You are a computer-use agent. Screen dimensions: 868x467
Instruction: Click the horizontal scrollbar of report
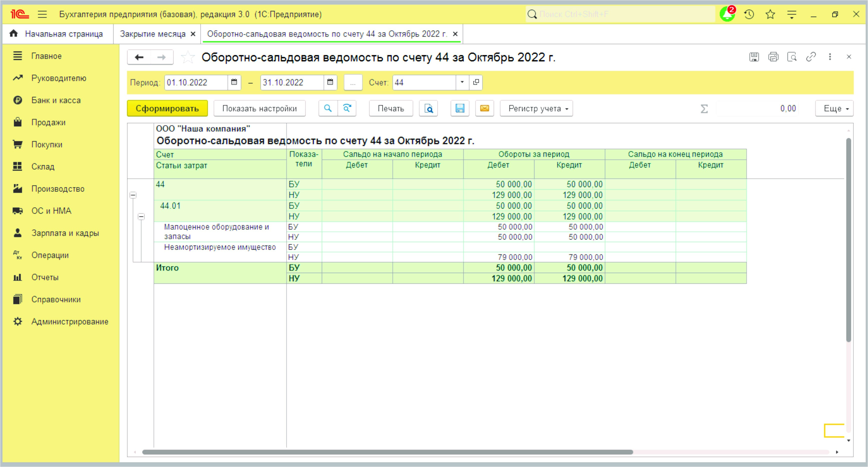point(388,452)
